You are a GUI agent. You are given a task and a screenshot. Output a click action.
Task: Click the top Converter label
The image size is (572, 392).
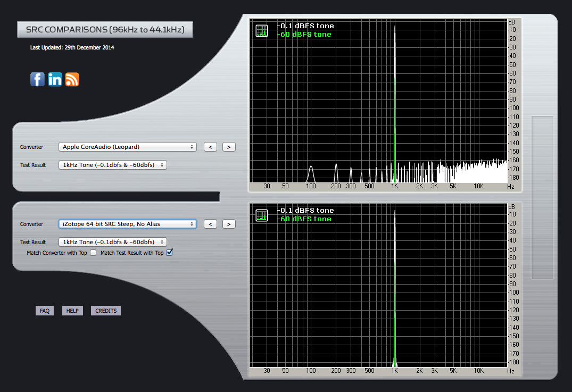[x=31, y=147]
